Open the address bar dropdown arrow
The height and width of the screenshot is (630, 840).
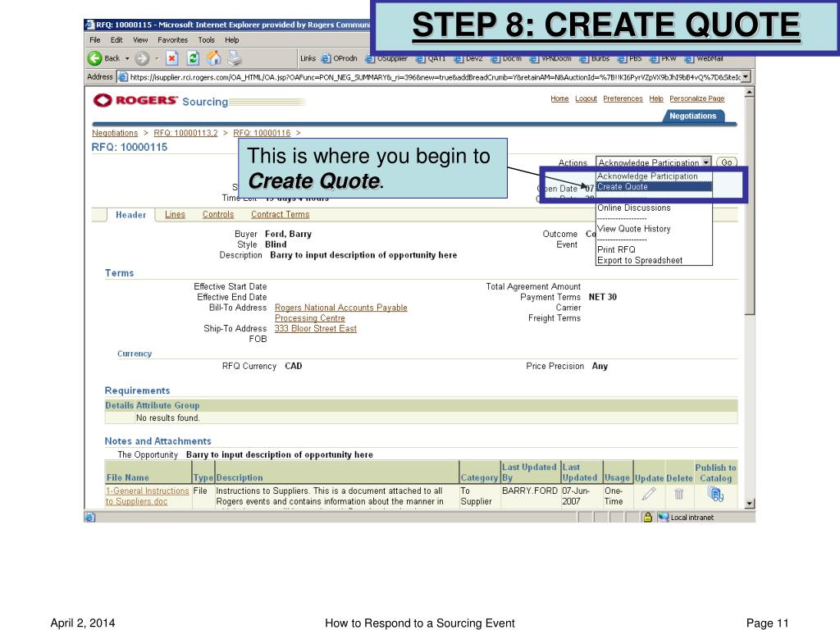coord(745,77)
